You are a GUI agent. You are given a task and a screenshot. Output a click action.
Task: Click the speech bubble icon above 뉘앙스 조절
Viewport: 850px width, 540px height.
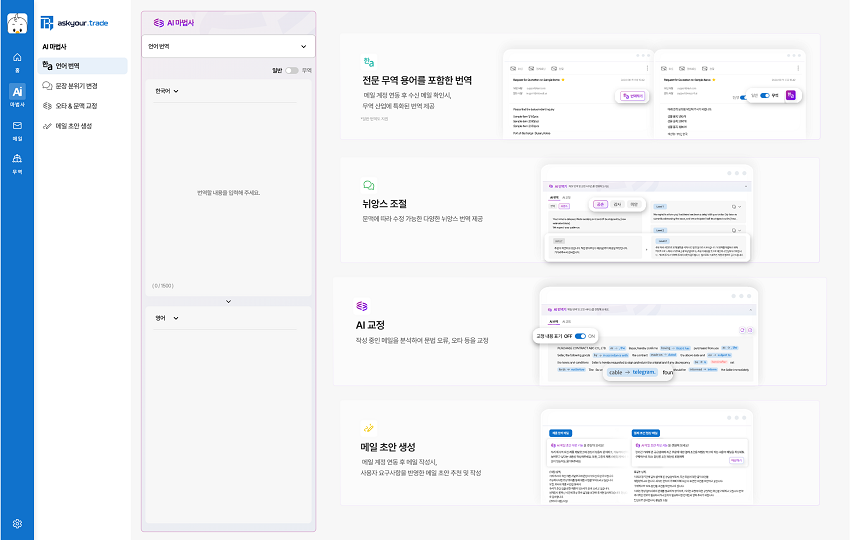coord(368,186)
